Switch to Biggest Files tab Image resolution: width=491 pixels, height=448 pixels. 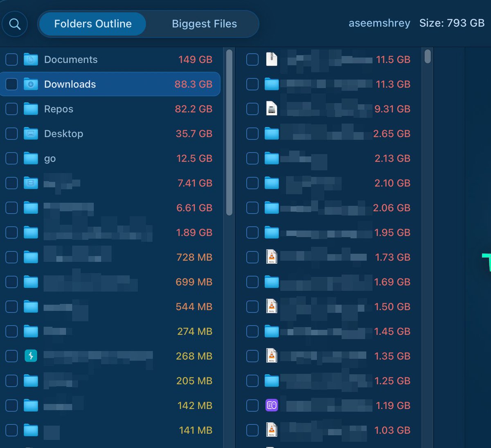204,24
